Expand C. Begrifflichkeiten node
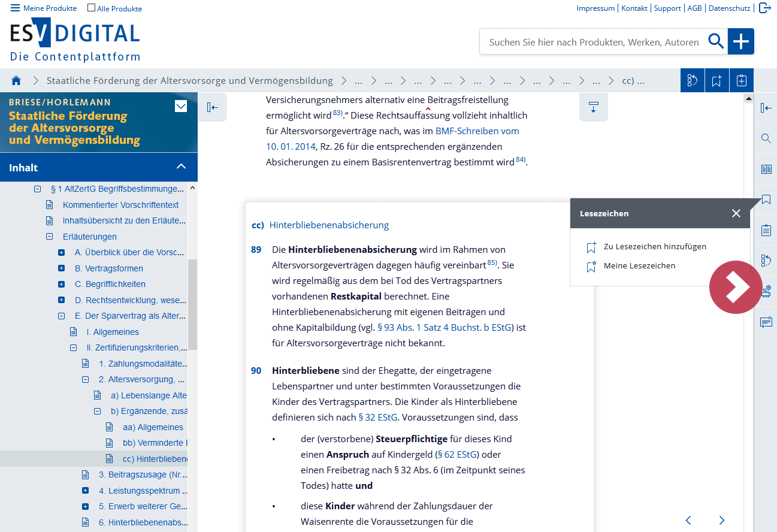Screen dimensions: 777x532 61,284
